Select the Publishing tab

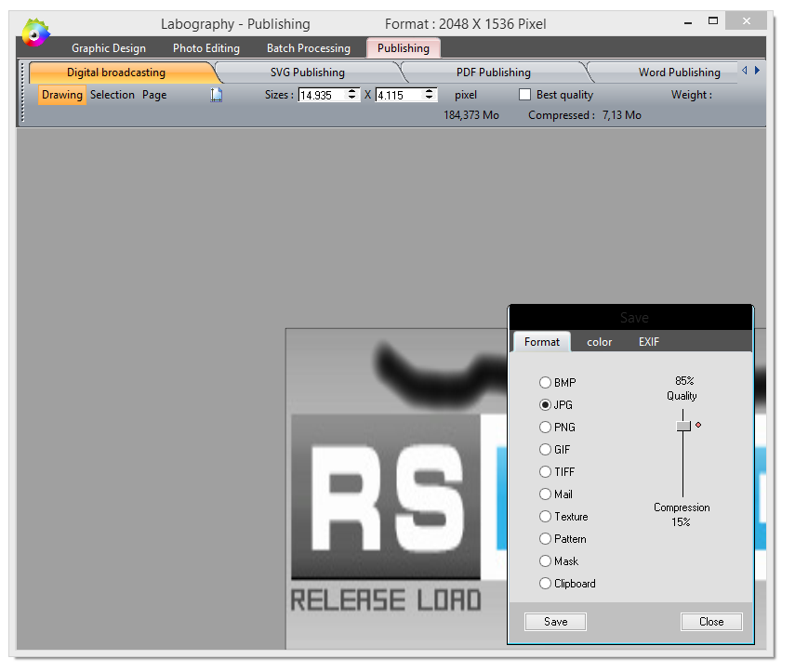click(404, 48)
